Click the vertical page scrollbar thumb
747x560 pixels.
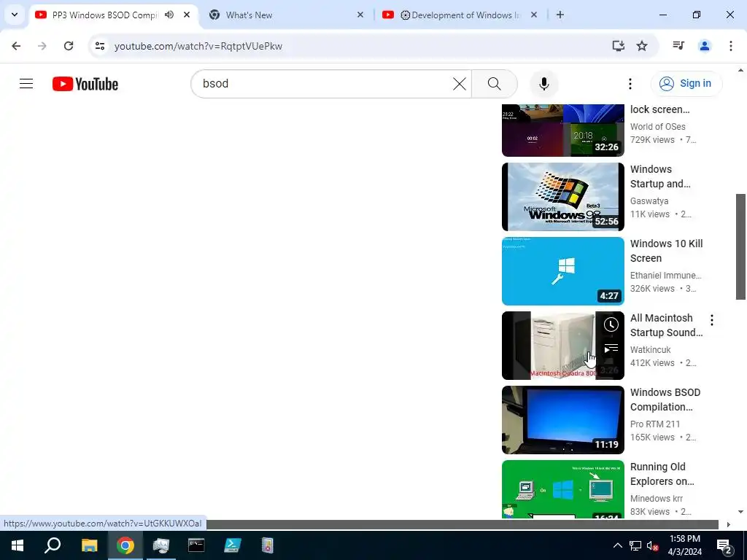tap(740, 246)
